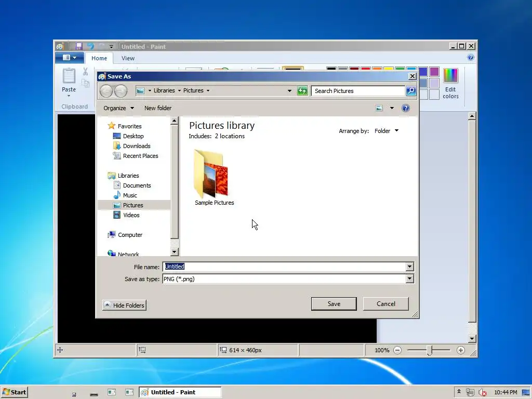Select the Sample Pictures folder
Viewport: 532px width, 399px height.
tap(215, 178)
